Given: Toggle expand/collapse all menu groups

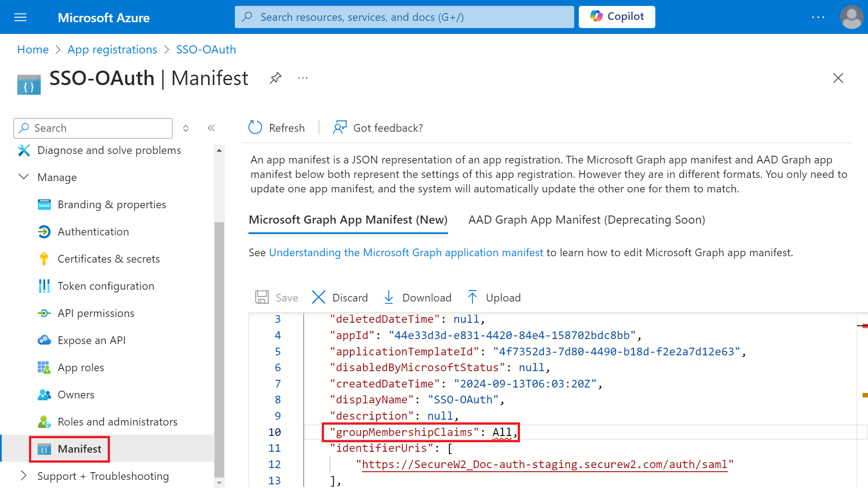Looking at the screenshot, I should pos(186,128).
